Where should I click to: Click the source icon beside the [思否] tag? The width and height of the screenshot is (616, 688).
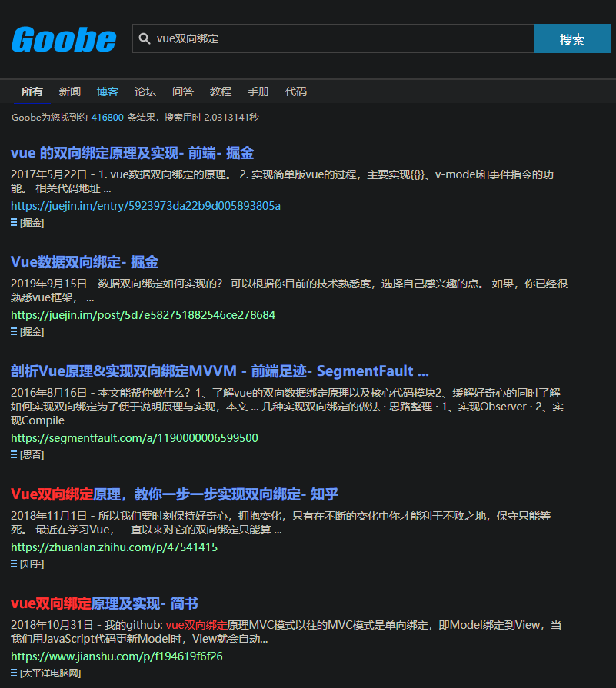click(x=14, y=454)
